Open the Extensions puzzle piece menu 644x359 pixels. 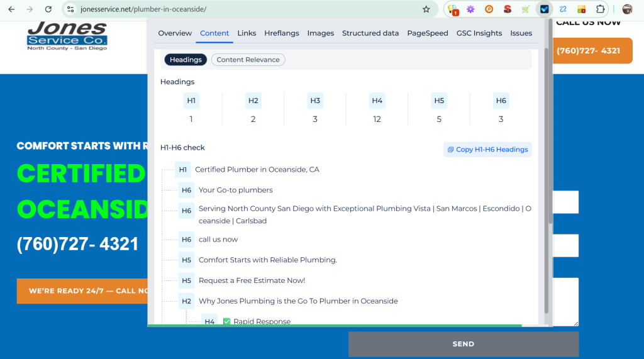[x=600, y=9]
